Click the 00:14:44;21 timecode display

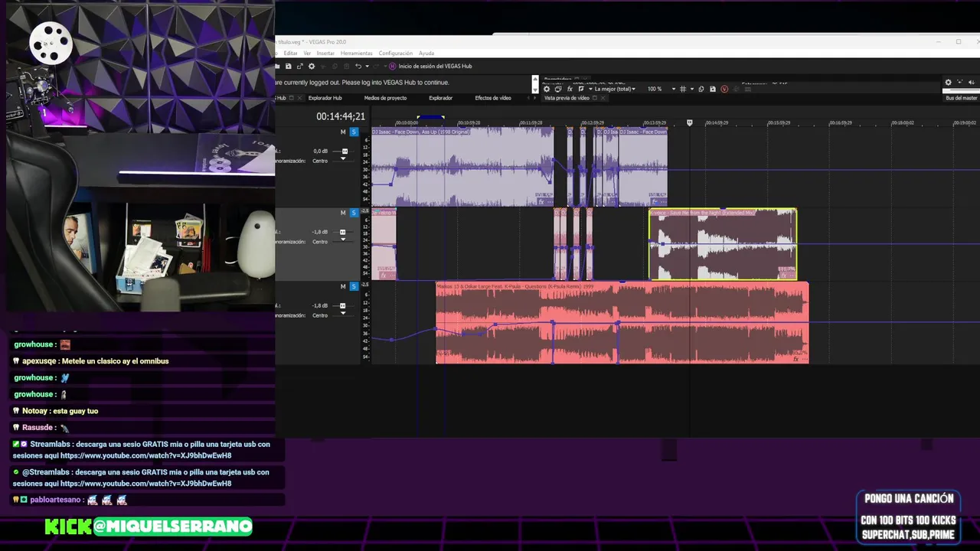pyautogui.click(x=341, y=116)
